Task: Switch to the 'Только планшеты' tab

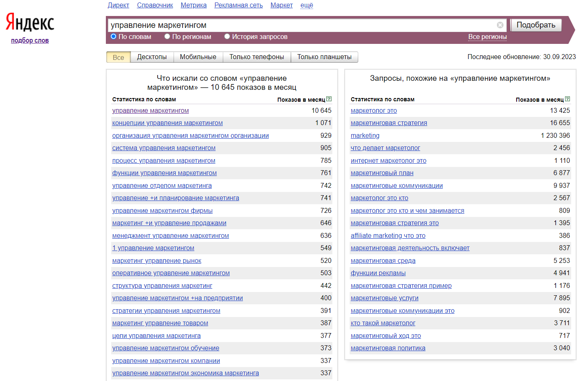Action: coord(325,57)
